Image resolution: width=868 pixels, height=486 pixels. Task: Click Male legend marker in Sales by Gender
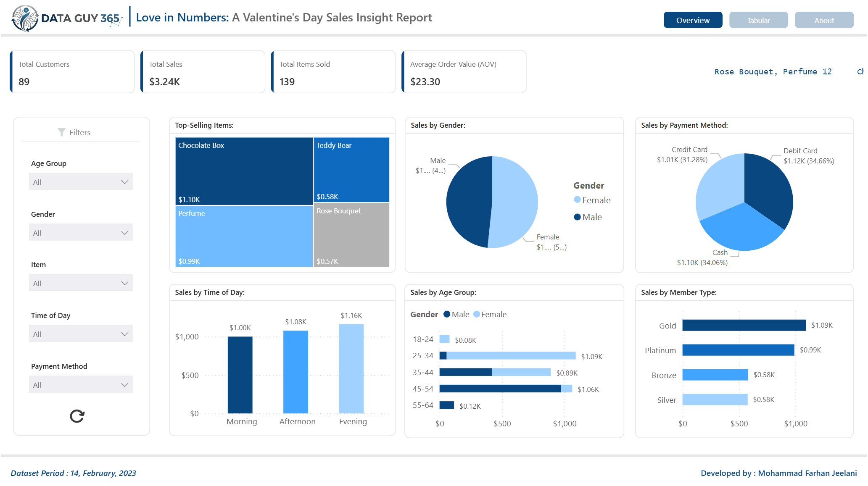pyautogui.click(x=577, y=217)
